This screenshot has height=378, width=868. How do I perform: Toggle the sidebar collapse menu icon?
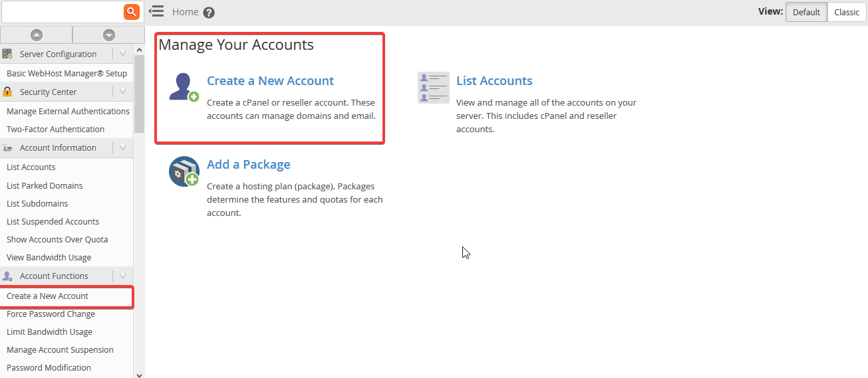(156, 11)
